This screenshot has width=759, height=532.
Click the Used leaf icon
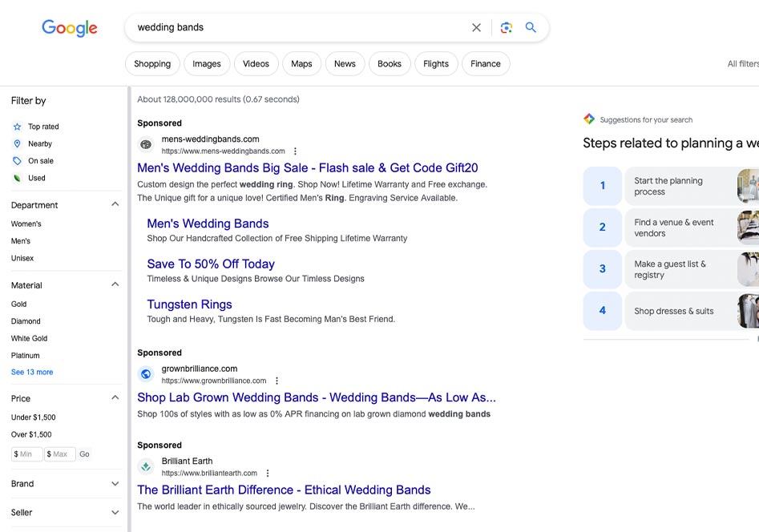click(x=17, y=178)
